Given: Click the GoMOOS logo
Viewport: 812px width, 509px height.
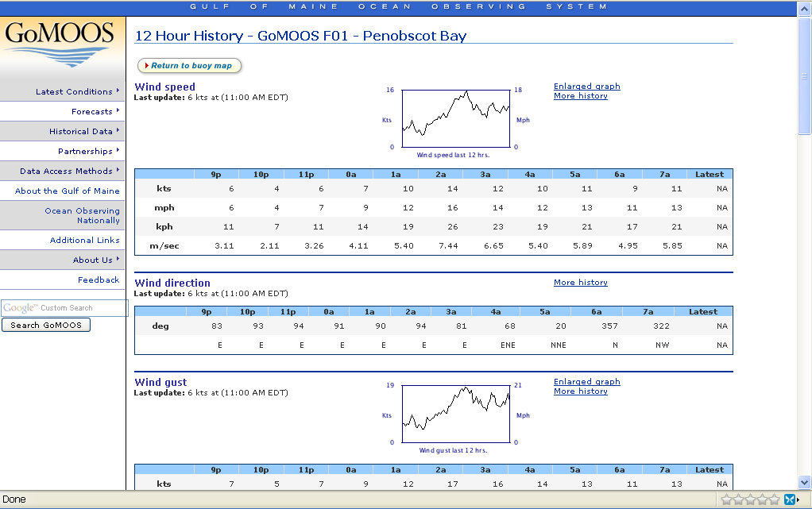Looking at the screenshot, I should tap(60, 44).
